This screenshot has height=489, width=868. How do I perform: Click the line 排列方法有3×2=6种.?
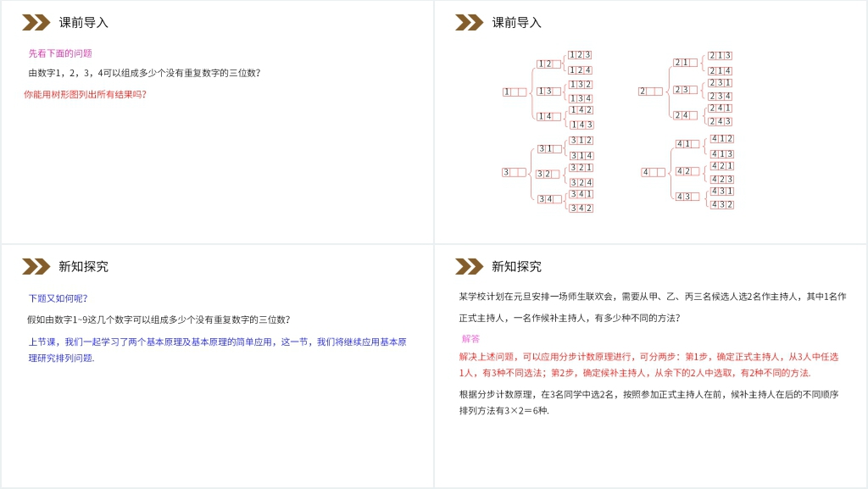point(504,411)
